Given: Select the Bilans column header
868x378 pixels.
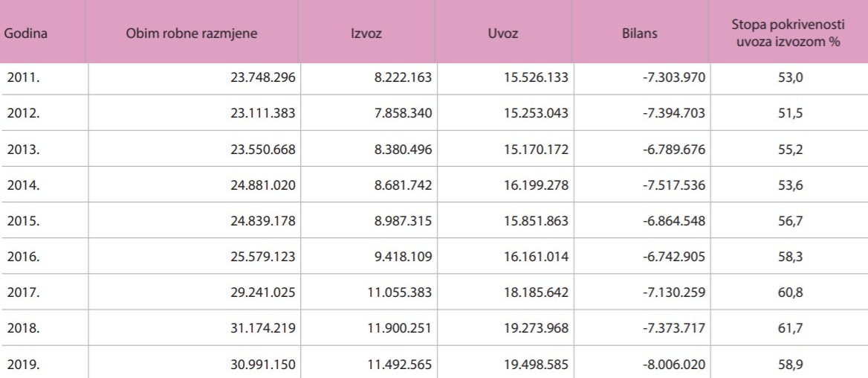Looking at the screenshot, I should [x=640, y=33].
